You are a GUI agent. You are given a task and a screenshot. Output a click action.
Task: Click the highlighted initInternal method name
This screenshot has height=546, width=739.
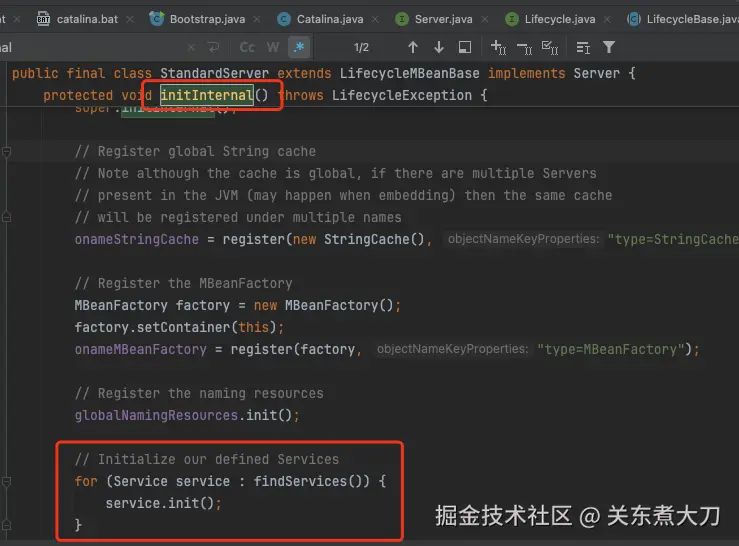coord(207,95)
